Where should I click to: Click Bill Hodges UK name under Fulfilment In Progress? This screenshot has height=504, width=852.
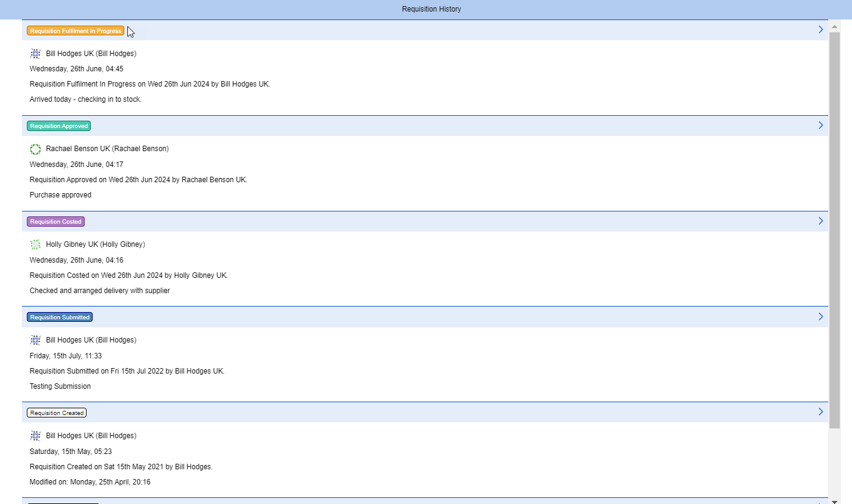tap(91, 54)
